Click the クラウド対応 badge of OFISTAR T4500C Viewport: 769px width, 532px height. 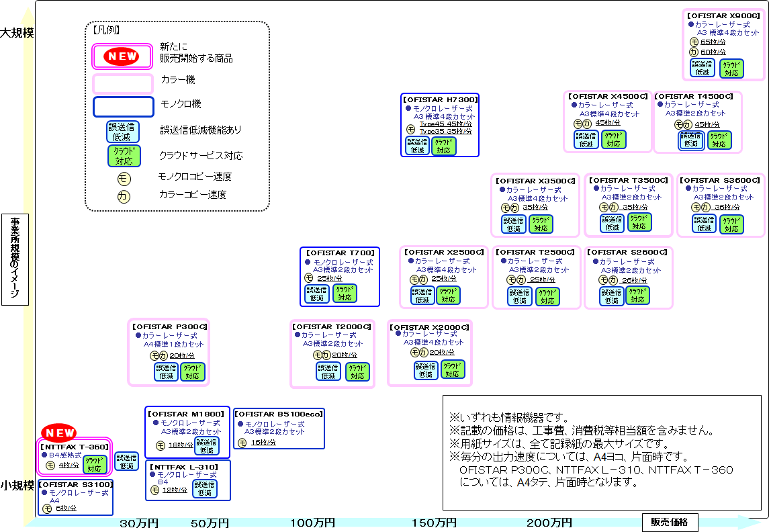[x=719, y=140]
